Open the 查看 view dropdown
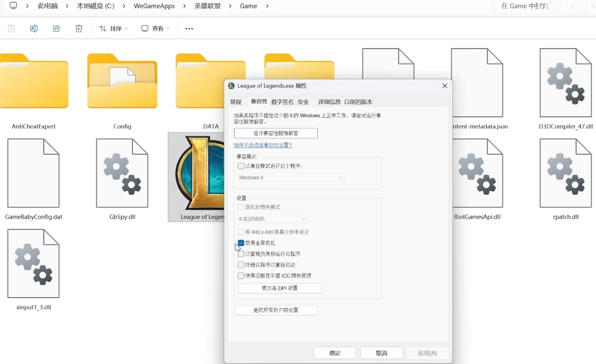This screenshot has height=364, width=596. (155, 29)
